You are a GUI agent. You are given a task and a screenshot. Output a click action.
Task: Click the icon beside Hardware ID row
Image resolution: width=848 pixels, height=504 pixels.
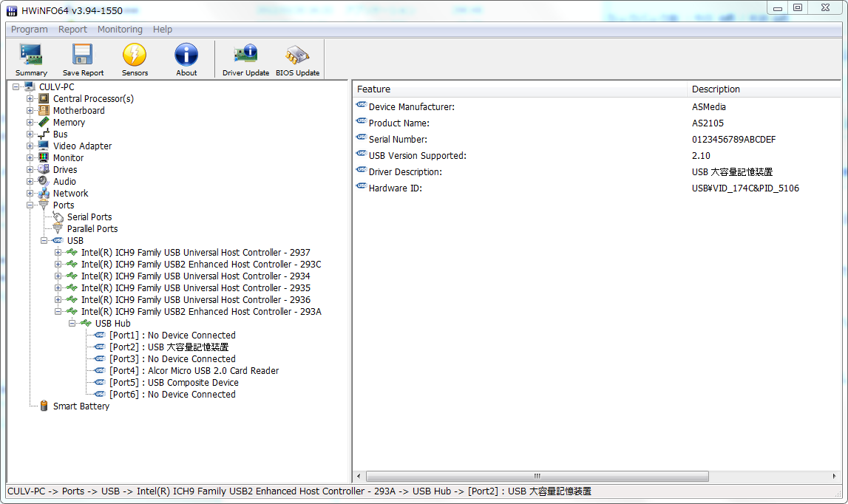[x=362, y=186]
